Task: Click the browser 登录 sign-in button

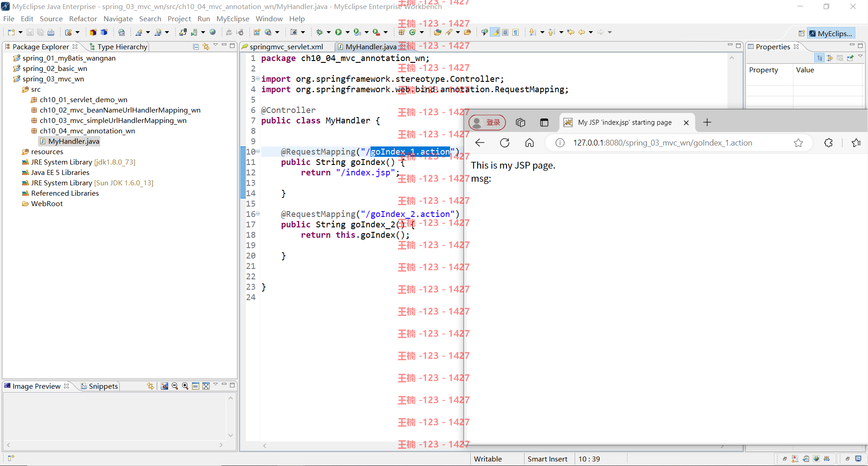Action: 487,122
